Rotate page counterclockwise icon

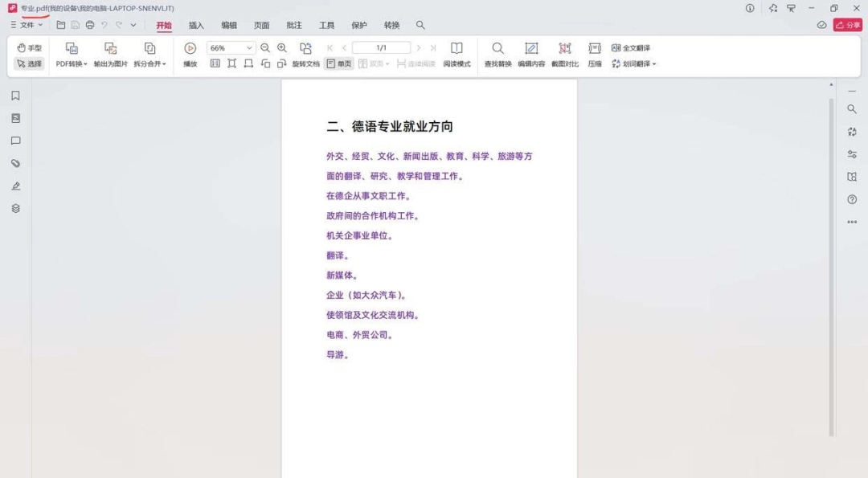pos(266,63)
